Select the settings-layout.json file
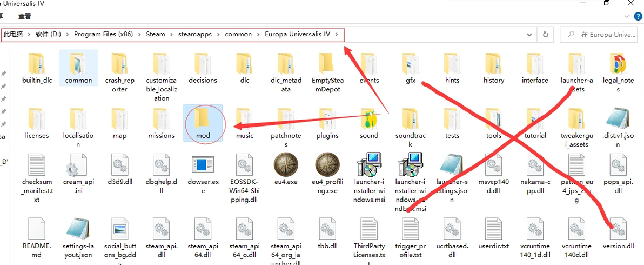Image resolution: width=644 pixels, height=265 pixels. (78, 237)
